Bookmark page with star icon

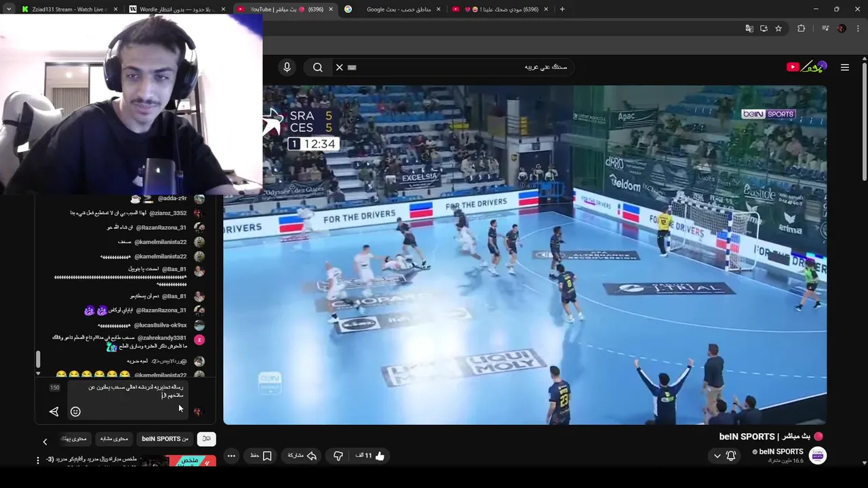778,28
